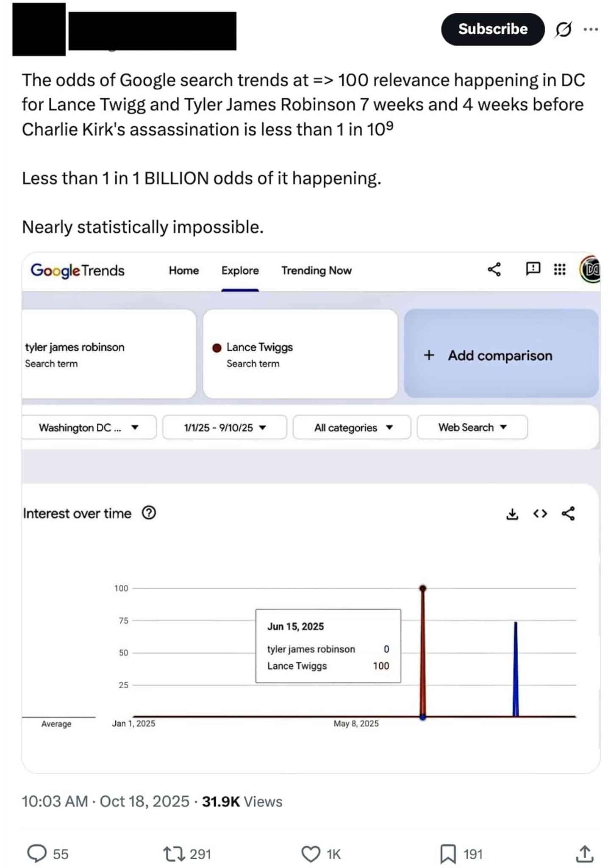Expand the All categories dropdown
The width and height of the screenshot is (608, 868).
pos(353,428)
